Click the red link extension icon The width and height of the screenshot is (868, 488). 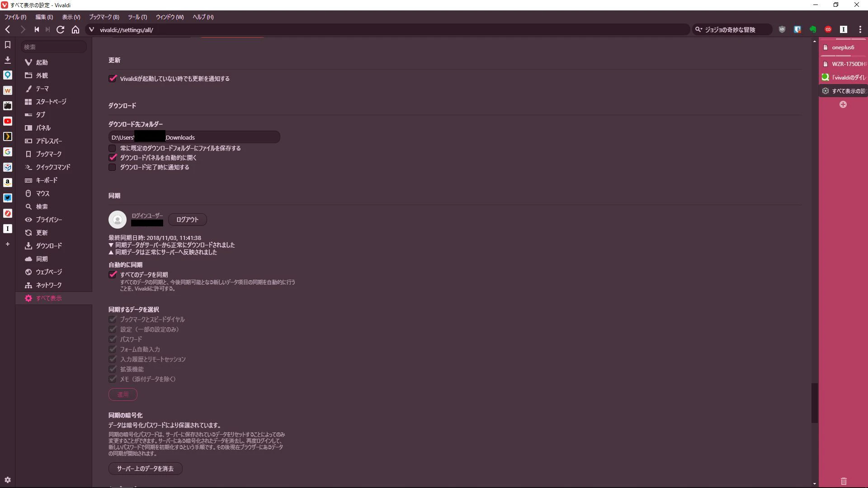tap(828, 29)
